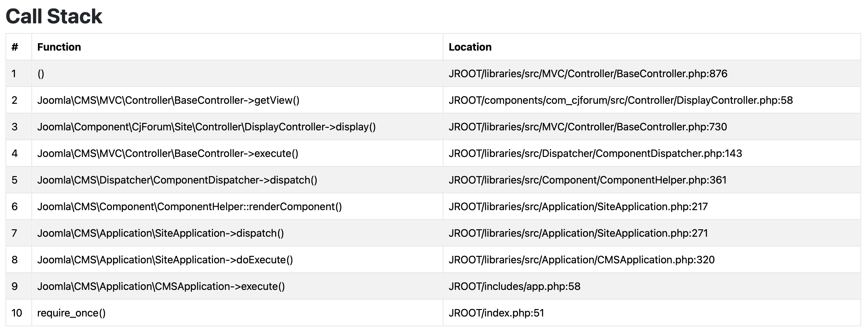Click the ComponentHelper::renderComponent() function entry

coord(189,207)
